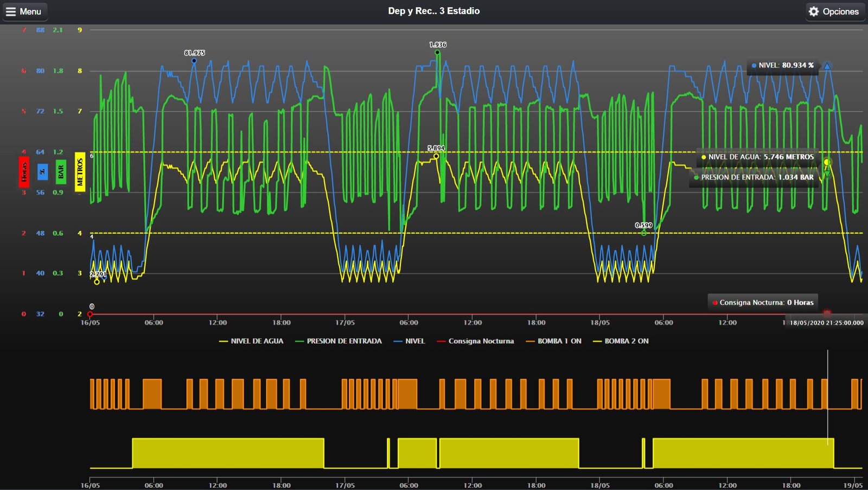Select the red Horas axis badge

(x=24, y=172)
